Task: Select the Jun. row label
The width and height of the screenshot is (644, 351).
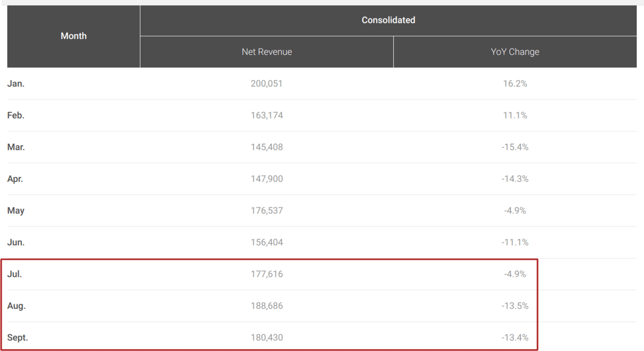Action: pyautogui.click(x=16, y=242)
